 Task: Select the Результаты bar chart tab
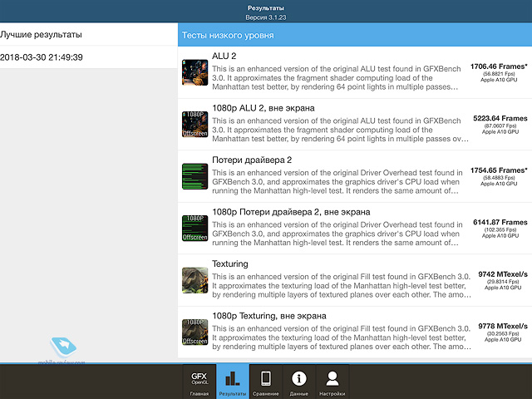click(233, 382)
